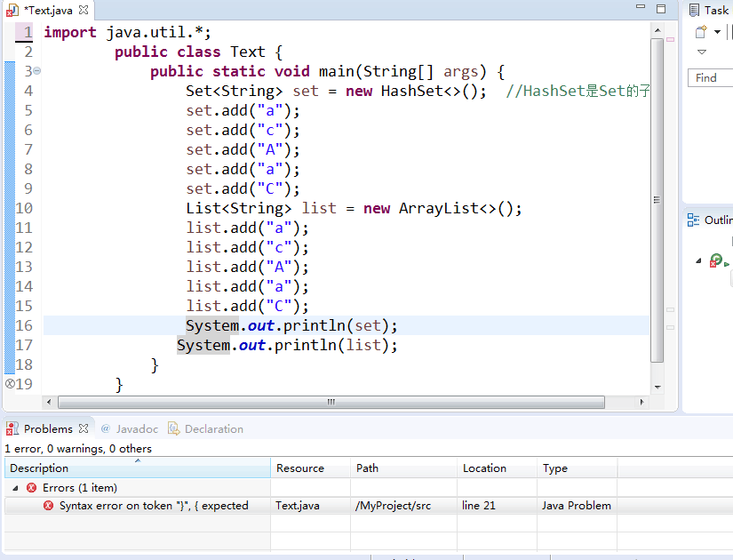Image resolution: width=733 pixels, height=560 pixels.
Task: Click the line 21 location cell
Action: [478, 506]
